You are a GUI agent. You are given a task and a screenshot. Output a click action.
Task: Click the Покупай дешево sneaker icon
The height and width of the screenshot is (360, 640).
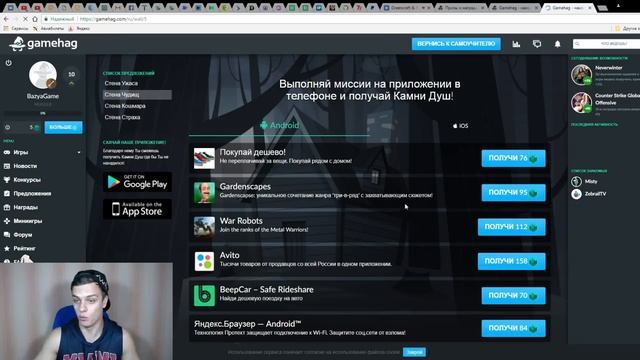[204, 158]
